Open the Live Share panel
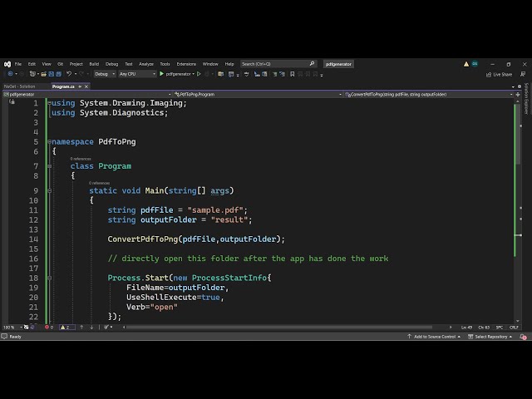Image resolution: width=532 pixels, height=399 pixels. click(500, 74)
